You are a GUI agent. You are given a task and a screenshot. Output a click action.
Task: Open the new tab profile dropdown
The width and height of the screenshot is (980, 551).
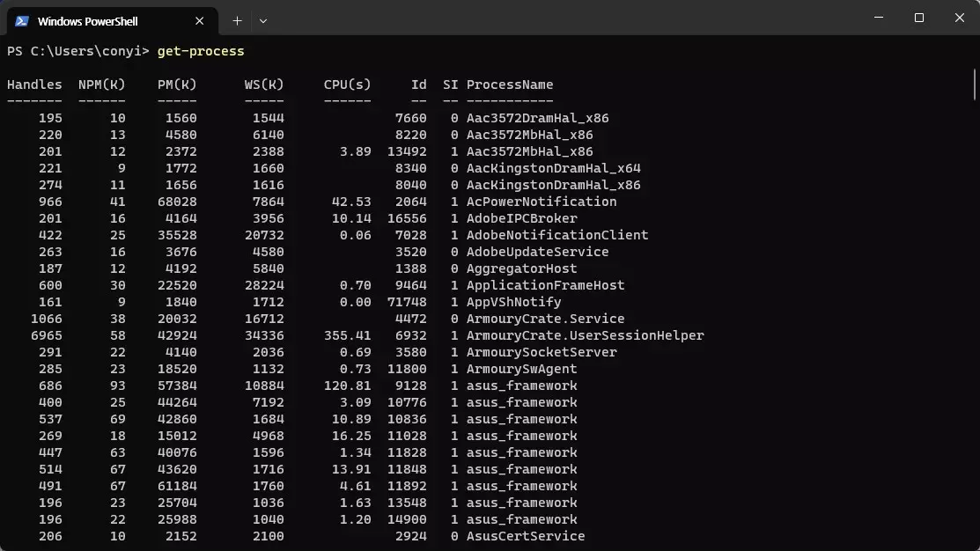pyautogui.click(x=263, y=21)
